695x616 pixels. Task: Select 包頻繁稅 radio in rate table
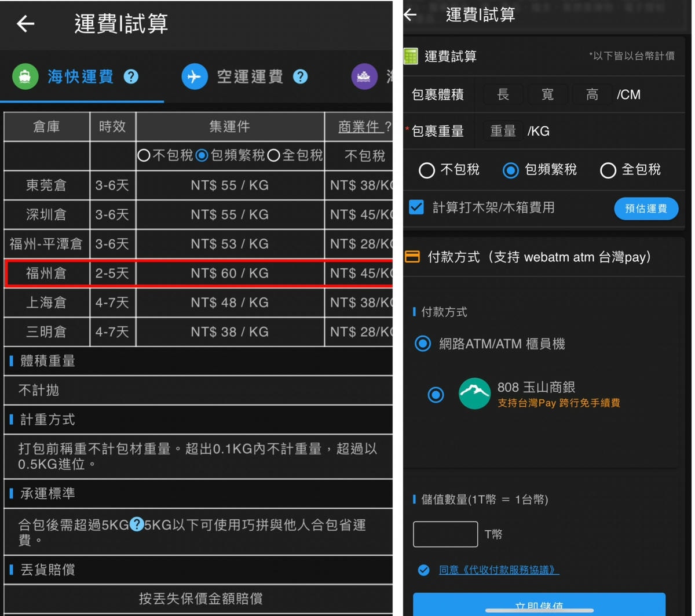(x=202, y=155)
